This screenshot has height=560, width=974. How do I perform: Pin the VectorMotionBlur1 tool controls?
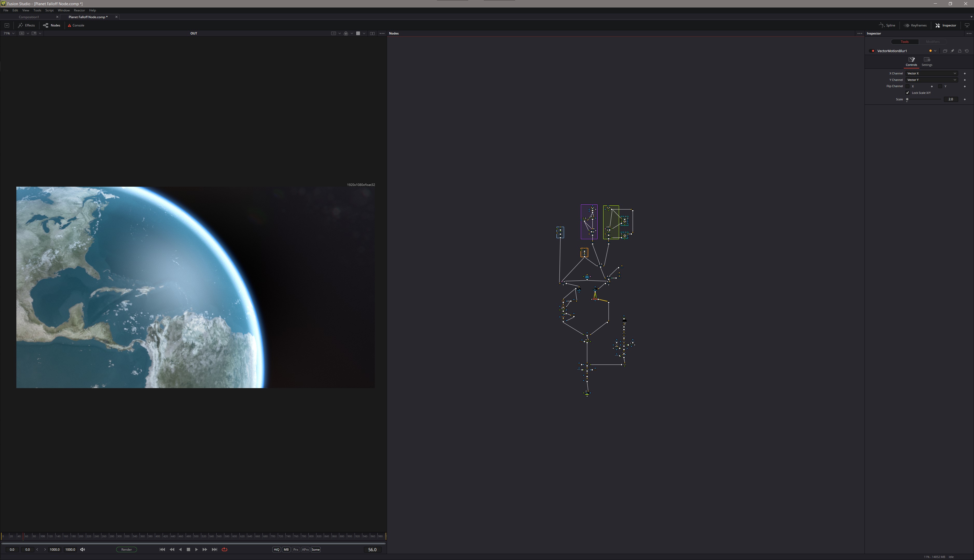pos(952,51)
